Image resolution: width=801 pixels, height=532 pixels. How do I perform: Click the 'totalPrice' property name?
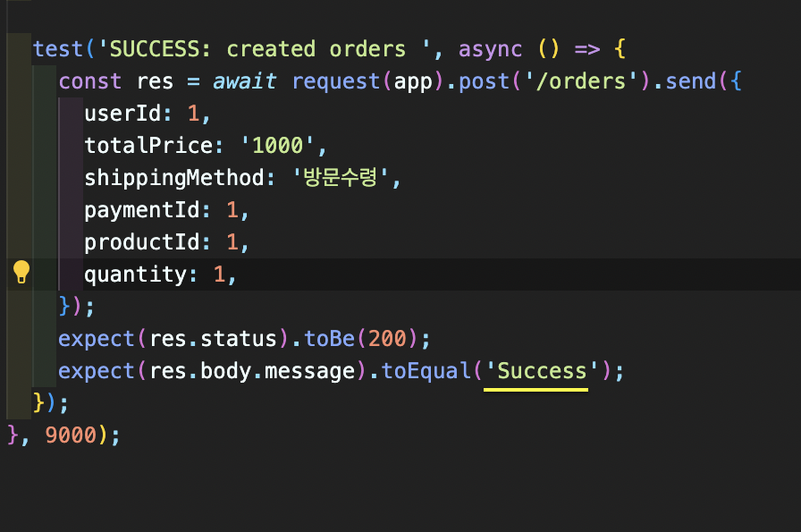coord(148,146)
